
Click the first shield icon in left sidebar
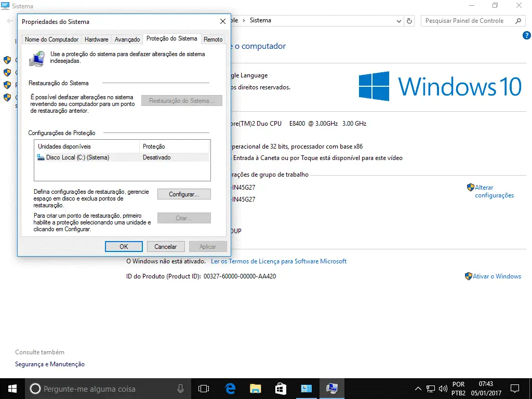tap(7, 60)
